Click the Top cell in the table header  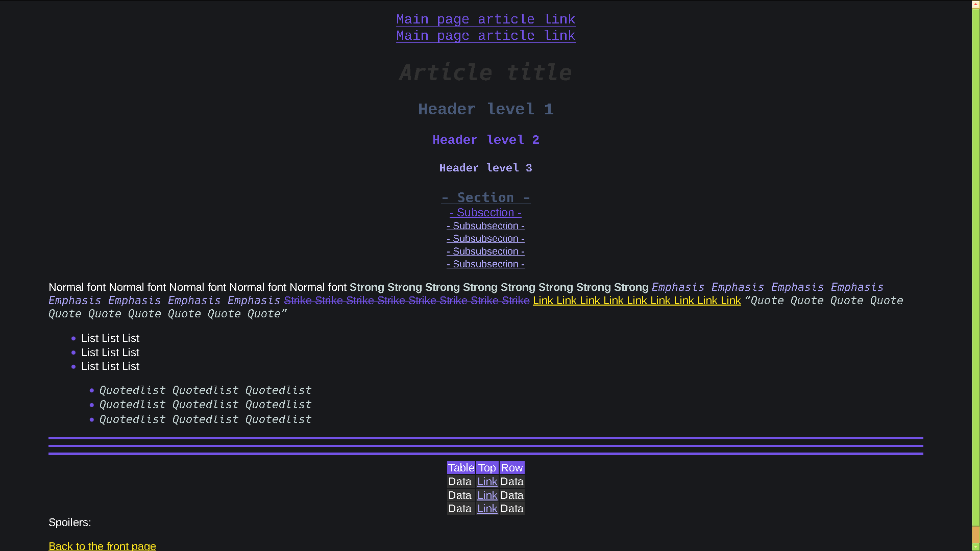pyautogui.click(x=487, y=467)
